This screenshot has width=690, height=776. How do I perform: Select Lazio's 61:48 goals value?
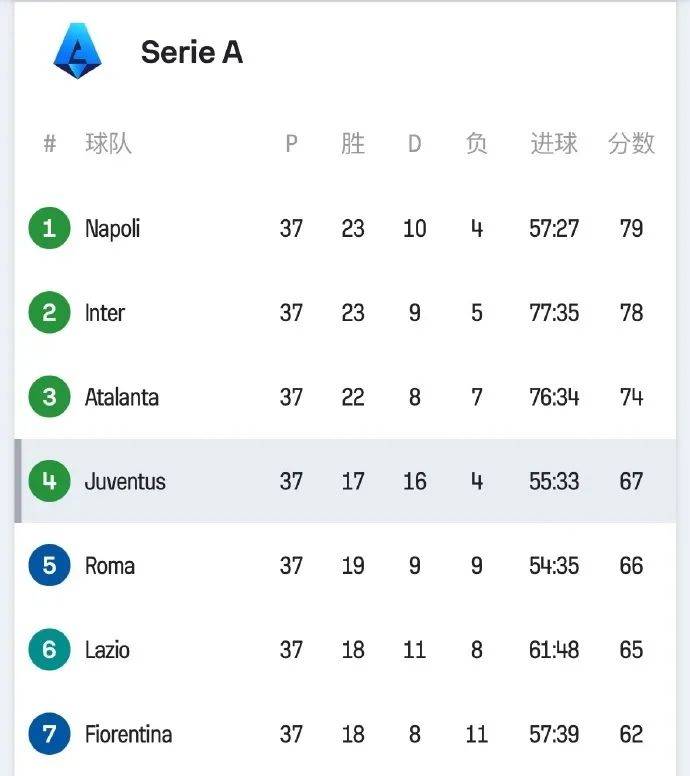coord(553,650)
